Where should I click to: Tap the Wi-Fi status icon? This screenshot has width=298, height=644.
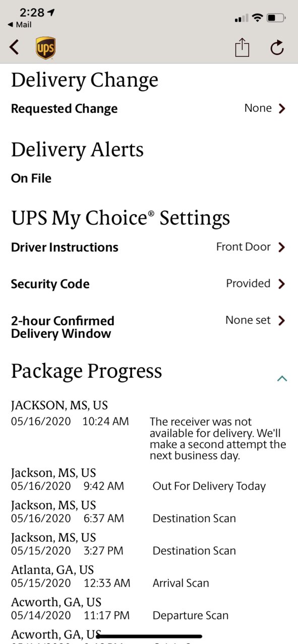tap(257, 18)
